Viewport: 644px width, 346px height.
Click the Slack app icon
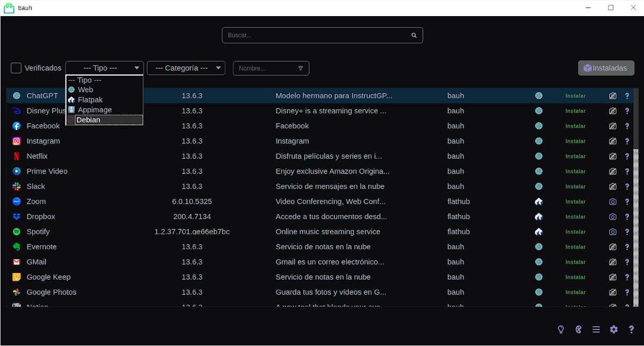[17, 186]
